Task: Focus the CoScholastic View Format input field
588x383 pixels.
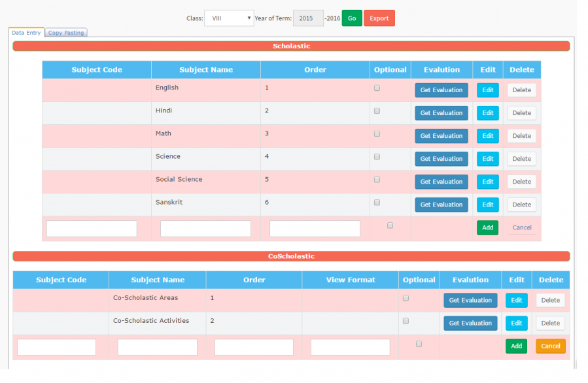Action: 350,347
